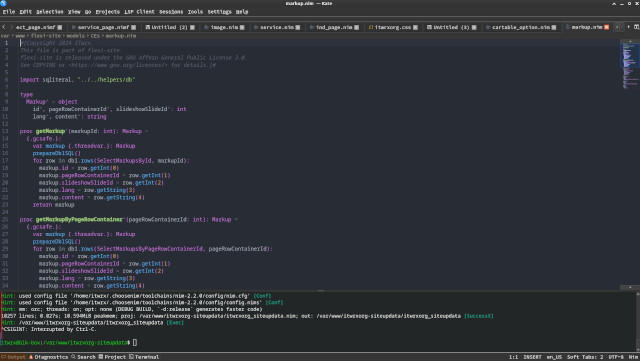Open the Soft Tabs: 2 indentation dropdown
This screenshot has width=640, height=361.
585,357
